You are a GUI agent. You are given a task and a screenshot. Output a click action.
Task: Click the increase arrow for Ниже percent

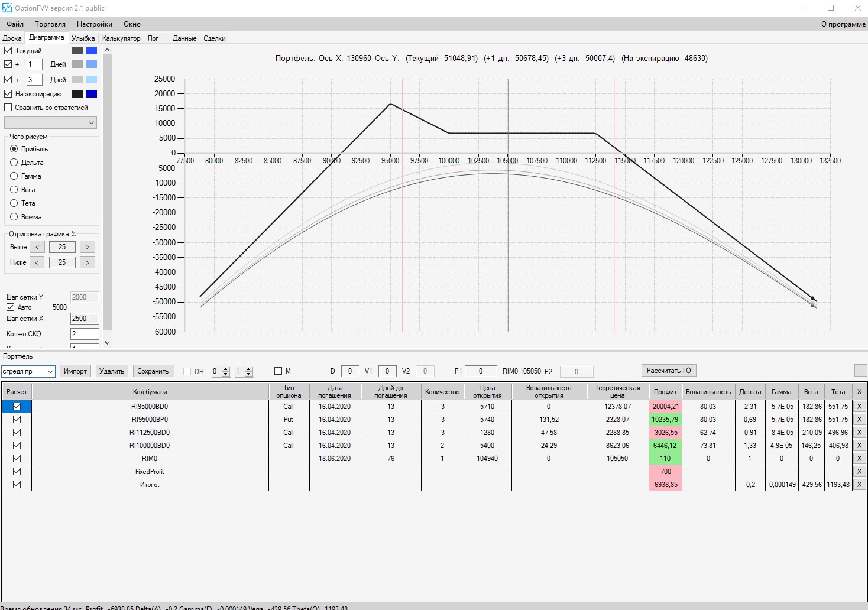point(88,262)
